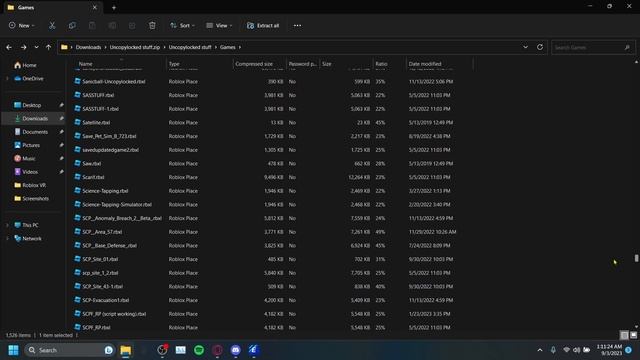
Task: Expand the OneDrive tree node
Action: coord(7,78)
